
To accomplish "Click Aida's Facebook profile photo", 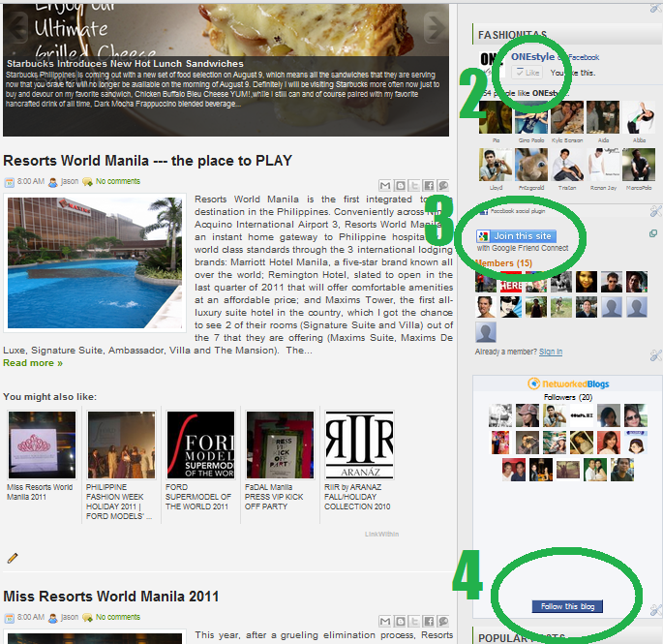I will 603,117.
